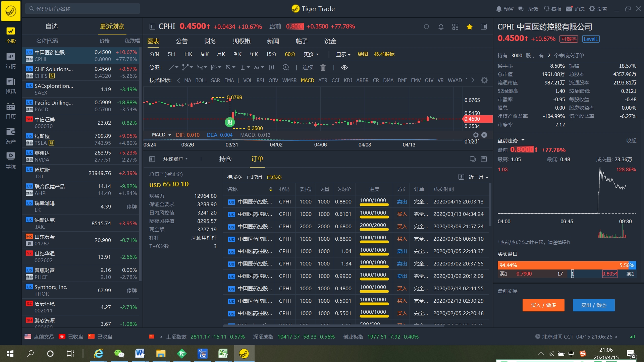Click the 财 earnings marker on chart
644x362 pixels.
230,122
